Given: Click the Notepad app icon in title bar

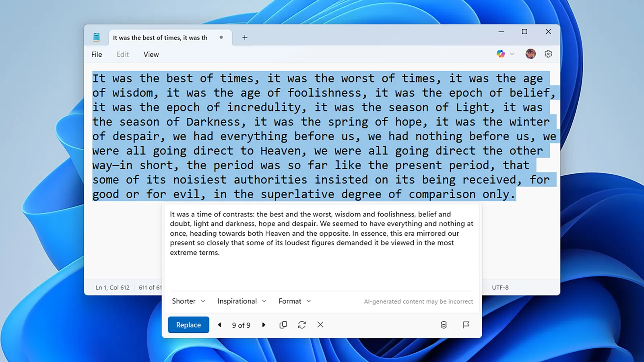Looking at the screenshot, I should pos(96,37).
